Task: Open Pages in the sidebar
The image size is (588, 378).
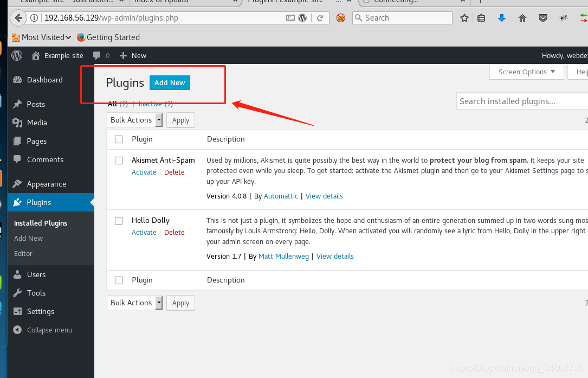Action: [50, 141]
